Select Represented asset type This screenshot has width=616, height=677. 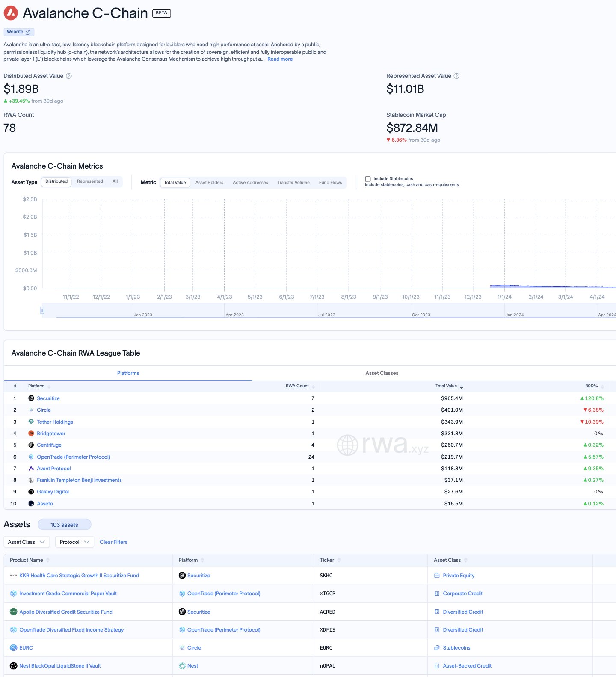click(x=90, y=181)
